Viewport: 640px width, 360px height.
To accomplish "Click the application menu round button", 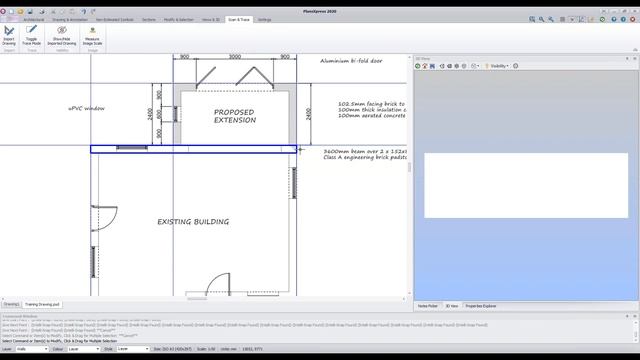I will tap(3, 11).
